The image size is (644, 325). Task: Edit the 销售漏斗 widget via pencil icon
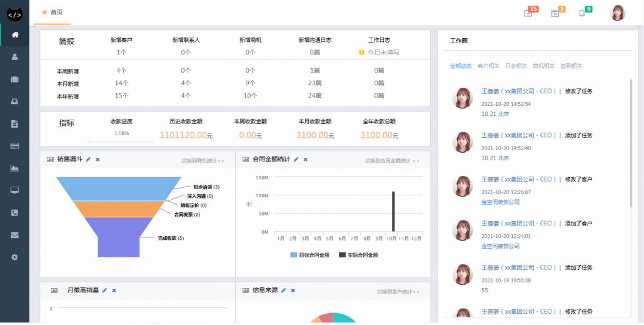coord(88,160)
